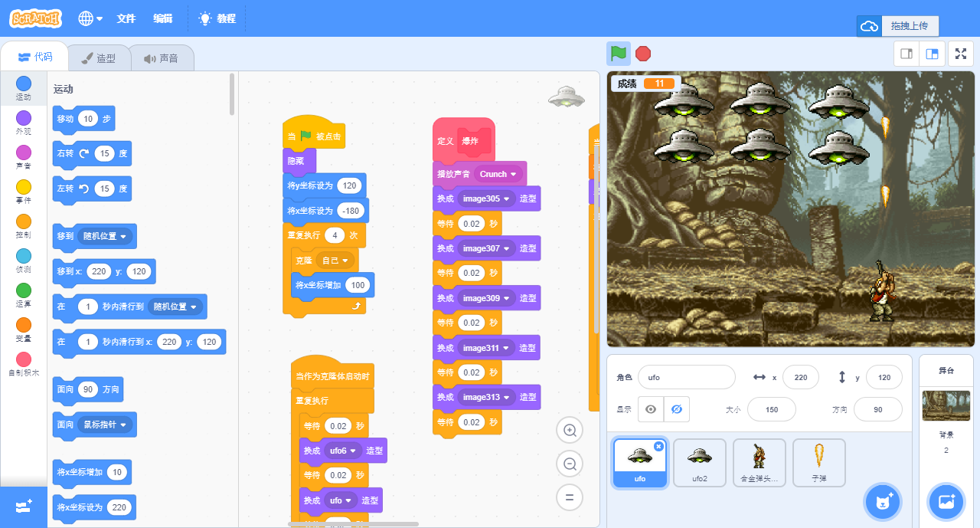This screenshot has height=528, width=980.
Task: Click the add backdrop button
Action: [x=946, y=502]
